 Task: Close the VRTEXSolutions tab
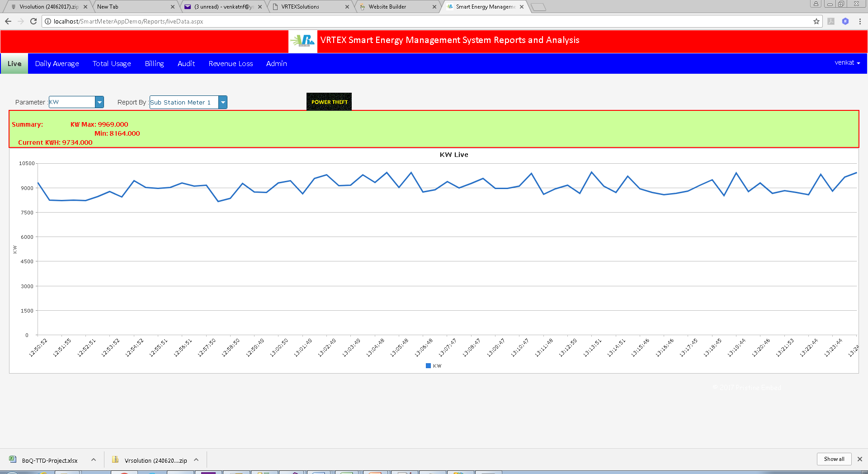click(347, 7)
